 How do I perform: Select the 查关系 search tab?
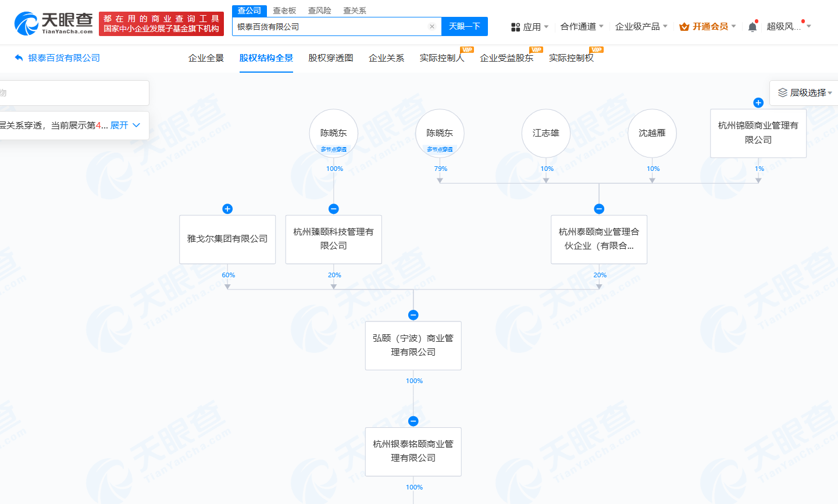click(x=354, y=11)
